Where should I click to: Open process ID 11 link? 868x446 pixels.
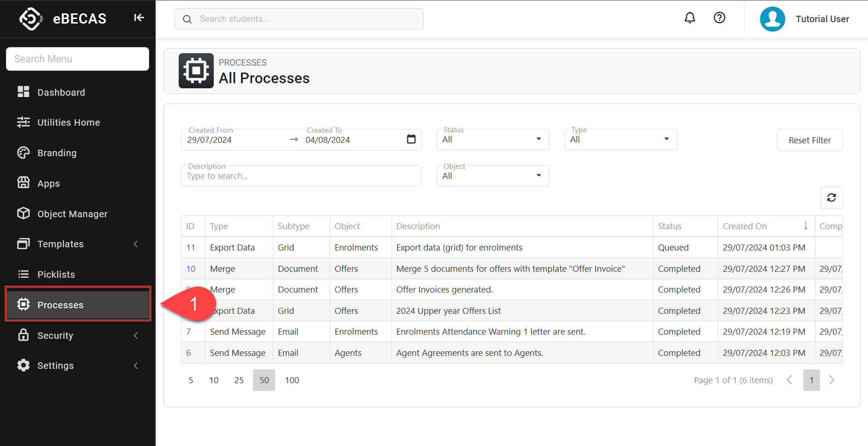[191, 248]
